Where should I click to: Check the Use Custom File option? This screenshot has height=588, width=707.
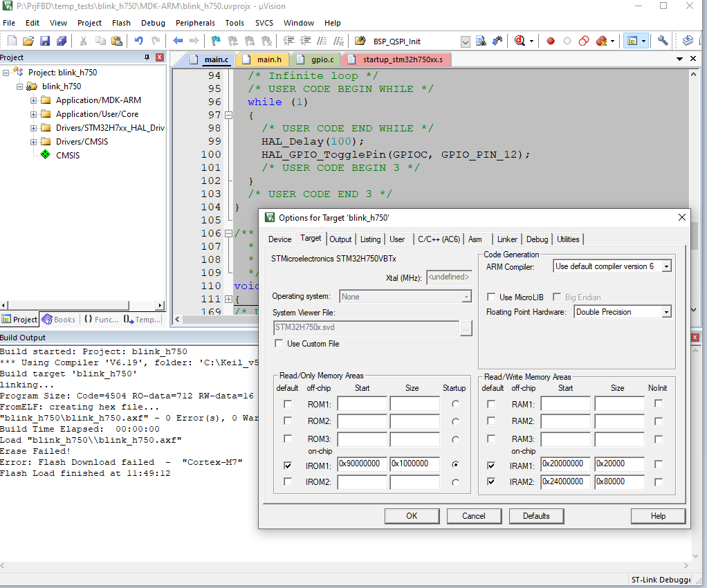(x=279, y=343)
